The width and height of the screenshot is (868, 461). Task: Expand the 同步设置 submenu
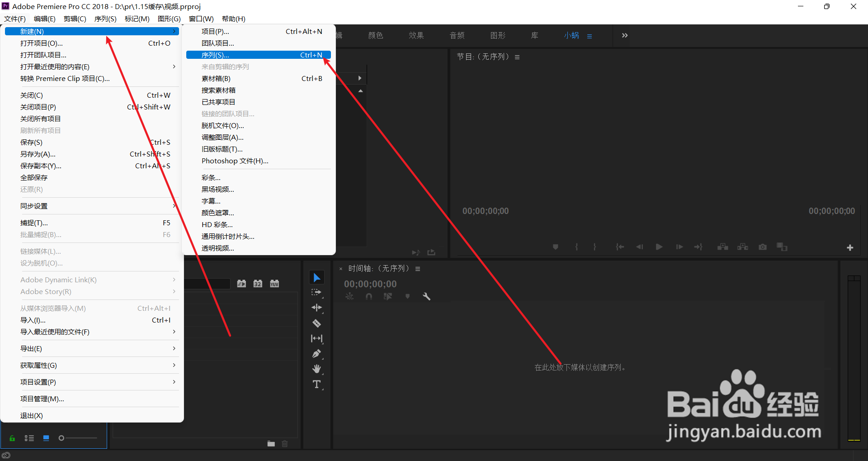coord(93,206)
